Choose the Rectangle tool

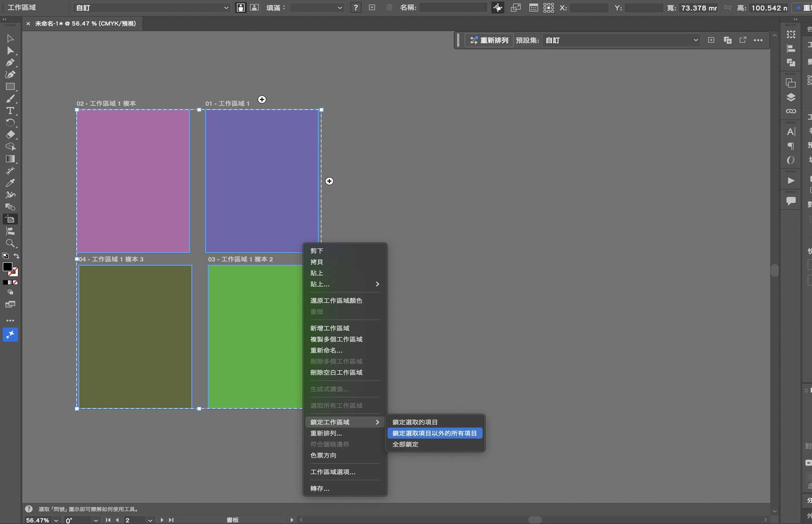click(10, 87)
